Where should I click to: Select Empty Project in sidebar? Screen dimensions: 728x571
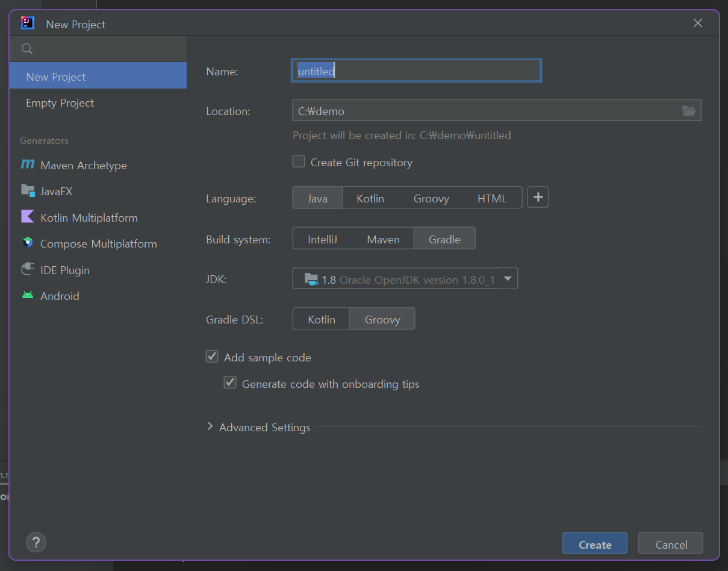coord(98,102)
